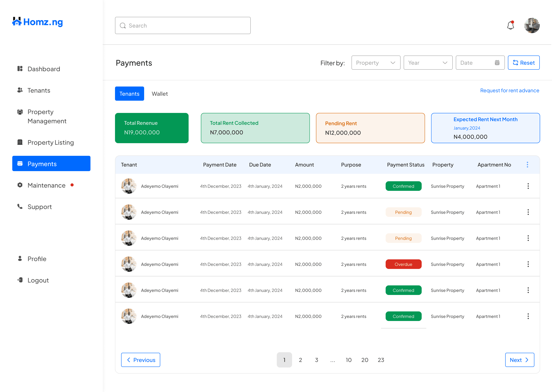Viewport: 552px width, 392px height.
Task: Click the Maintenance hexagon icon
Action: (20, 185)
